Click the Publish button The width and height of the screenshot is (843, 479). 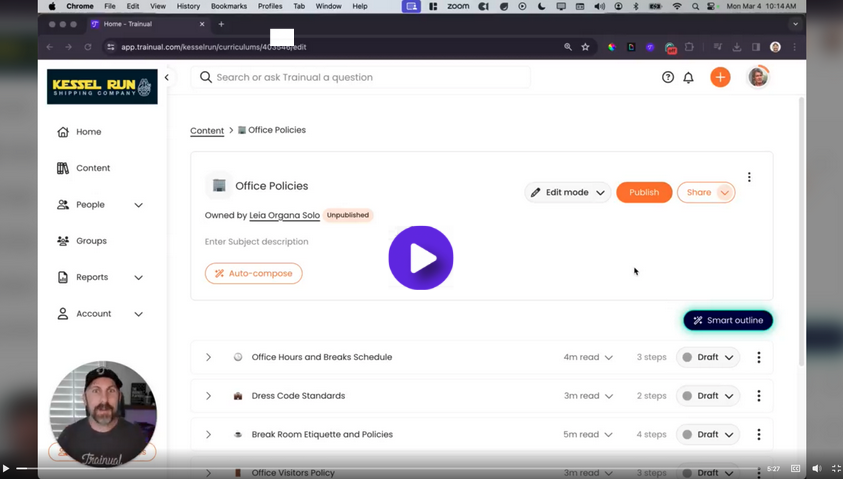click(644, 192)
